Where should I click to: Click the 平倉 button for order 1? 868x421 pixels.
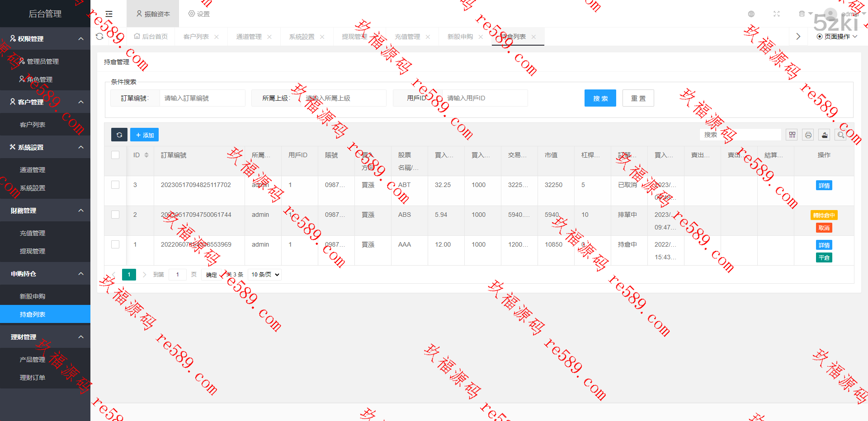coord(824,258)
